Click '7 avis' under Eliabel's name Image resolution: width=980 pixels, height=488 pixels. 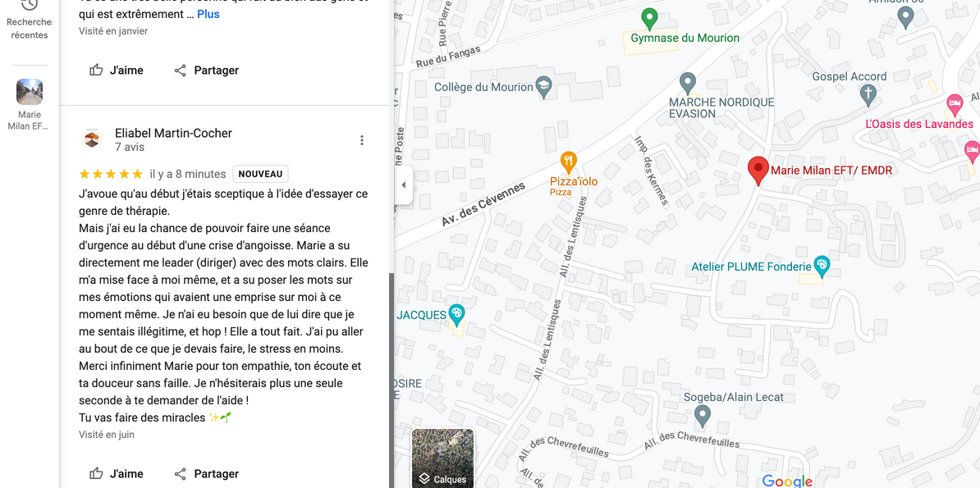tap(130, 148)
